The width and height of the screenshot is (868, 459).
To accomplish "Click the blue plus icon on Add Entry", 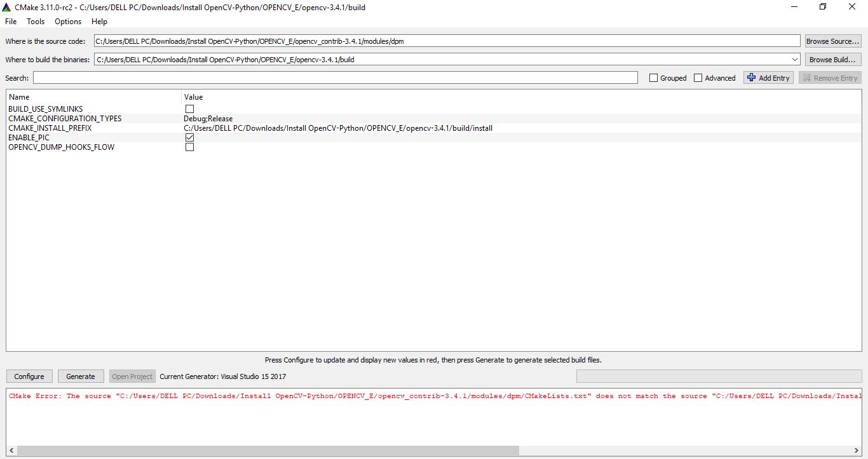I will [x=752, y=77].
